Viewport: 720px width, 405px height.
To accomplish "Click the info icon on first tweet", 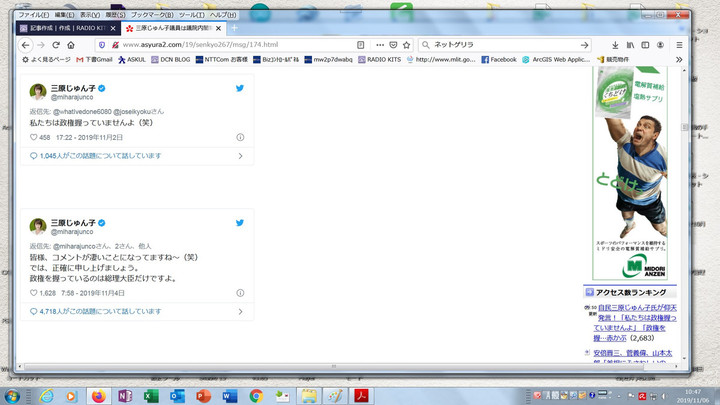I will coord(240,137).
